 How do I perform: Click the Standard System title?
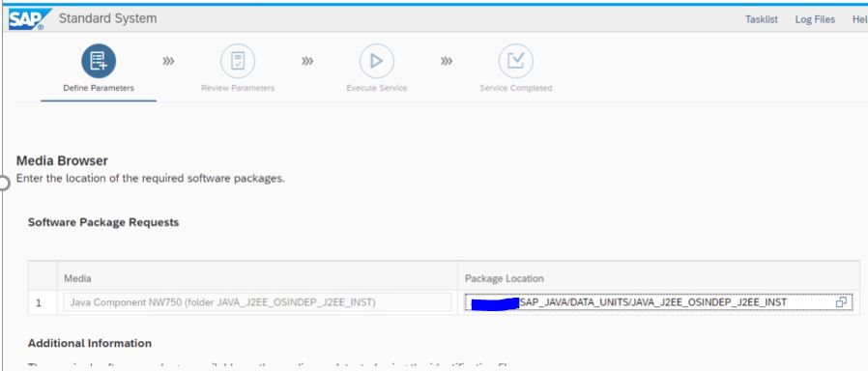tap(107, 18)
